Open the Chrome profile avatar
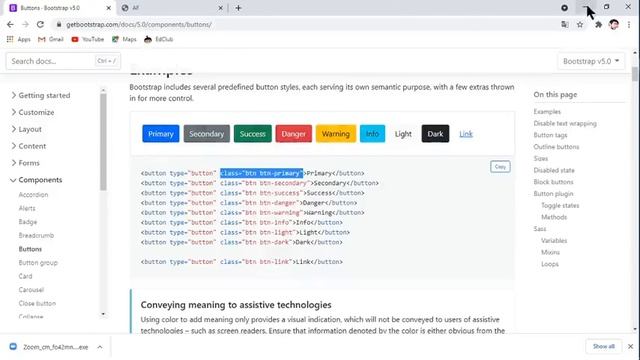This screenshot has width=640, height=360. pyautogui.click(x=614, y=24)
